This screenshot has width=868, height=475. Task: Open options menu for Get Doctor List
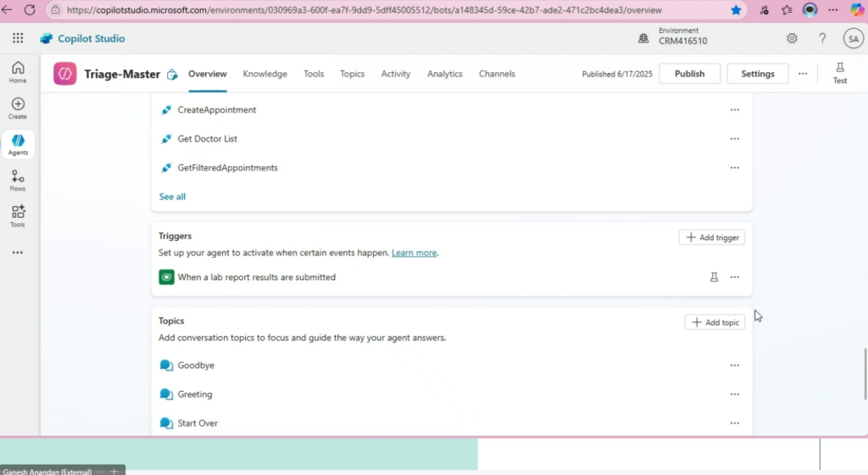[x=735, y=138]
